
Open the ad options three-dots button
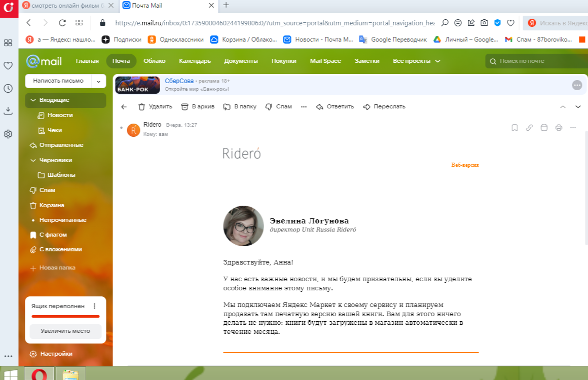tap(577, 85)
